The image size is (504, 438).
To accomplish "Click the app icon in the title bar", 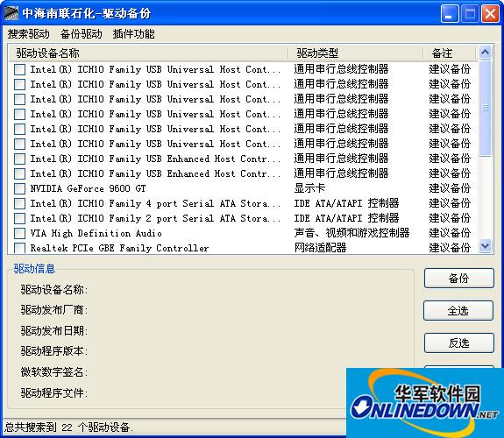I will coord(11,13).
